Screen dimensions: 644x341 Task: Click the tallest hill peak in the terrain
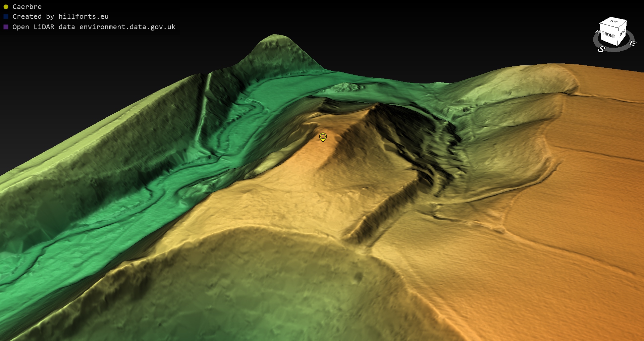(x=275, y=35)
